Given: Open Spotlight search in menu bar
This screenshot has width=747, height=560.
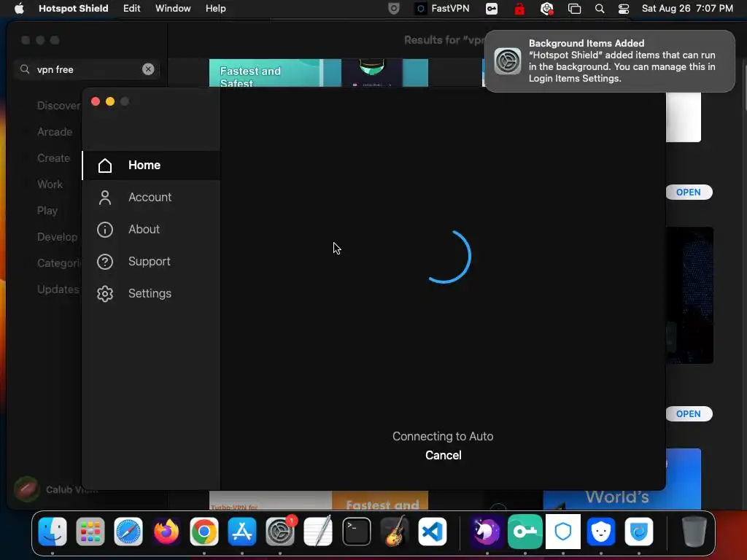Looking at the screenshot, I should point(600,9).
